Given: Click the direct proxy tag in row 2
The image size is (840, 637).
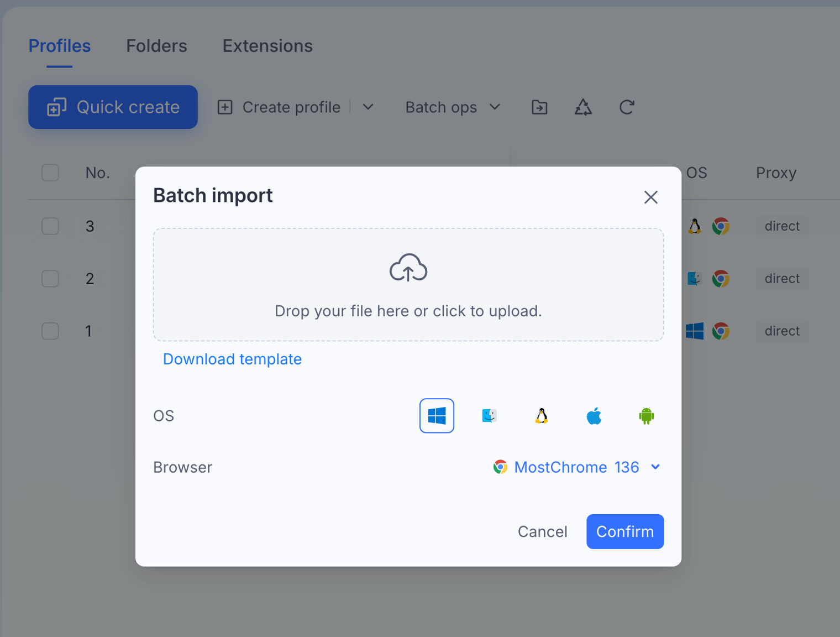Looking at the screenshot, I should click(x=782, y=279).
